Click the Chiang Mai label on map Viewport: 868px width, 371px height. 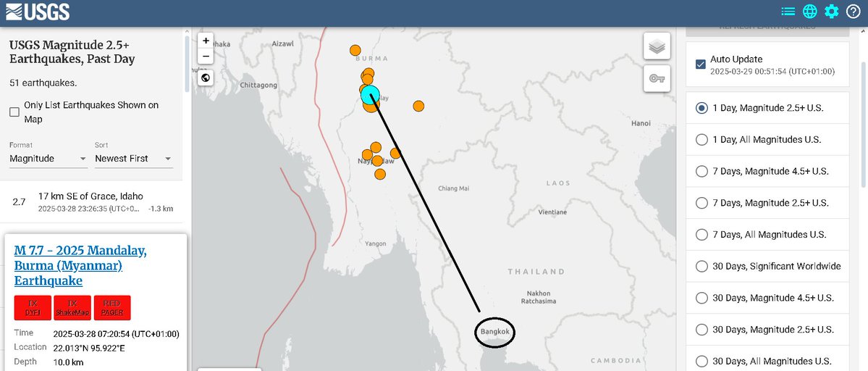tap(453, 188)
